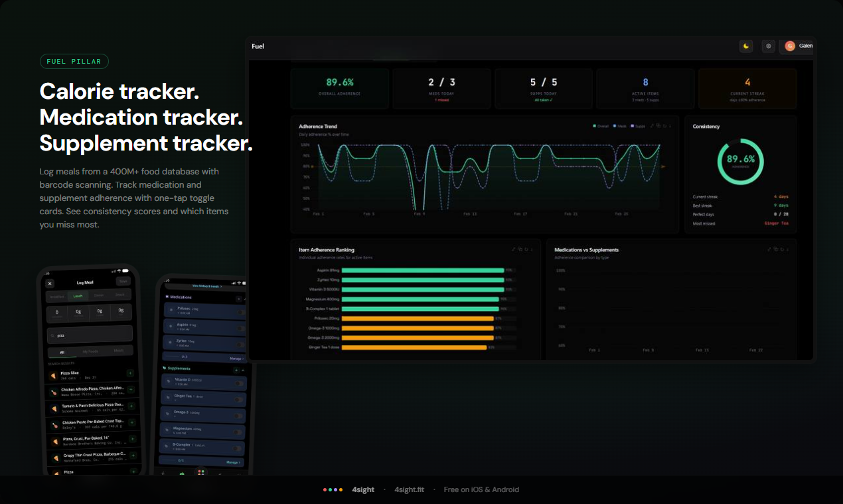
Task: Select the Lunch meal tab
Action: point(78,296)
